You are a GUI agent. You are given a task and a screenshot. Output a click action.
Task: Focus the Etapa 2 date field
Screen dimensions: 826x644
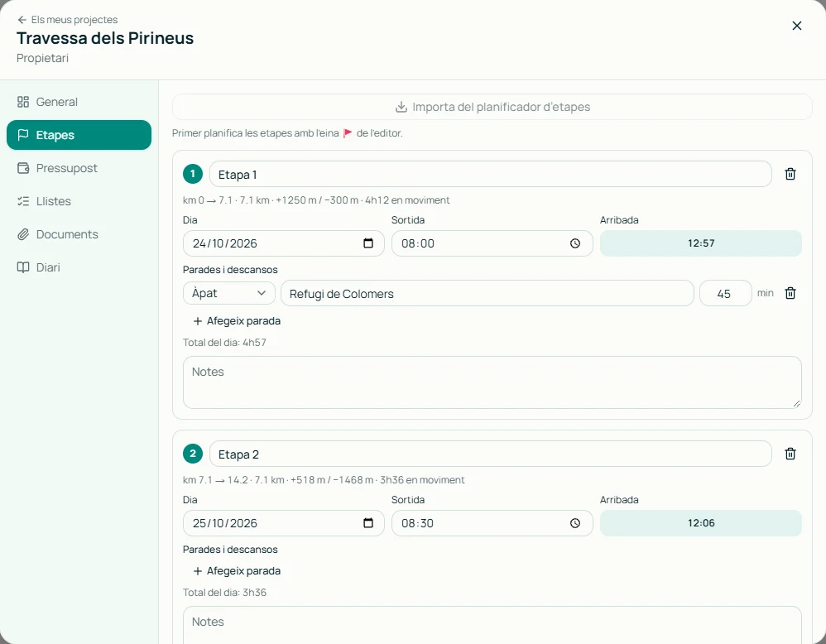pyautogui.click(x=283, y=523)
